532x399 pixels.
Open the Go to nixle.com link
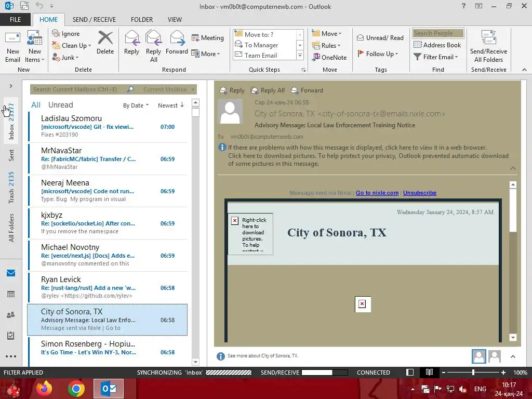(x=377, y=193)
